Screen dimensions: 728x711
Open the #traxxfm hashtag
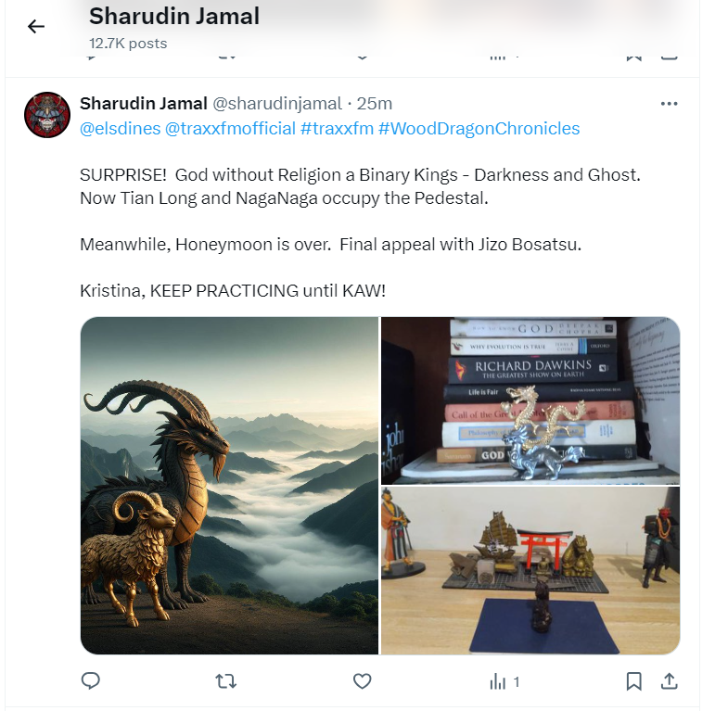point(337,129)
